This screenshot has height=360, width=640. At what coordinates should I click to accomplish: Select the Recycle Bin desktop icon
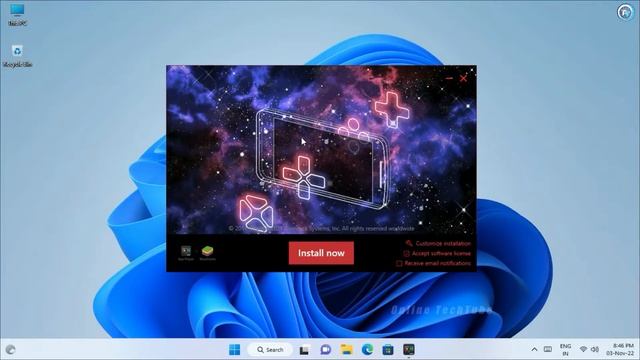point(17,56)
